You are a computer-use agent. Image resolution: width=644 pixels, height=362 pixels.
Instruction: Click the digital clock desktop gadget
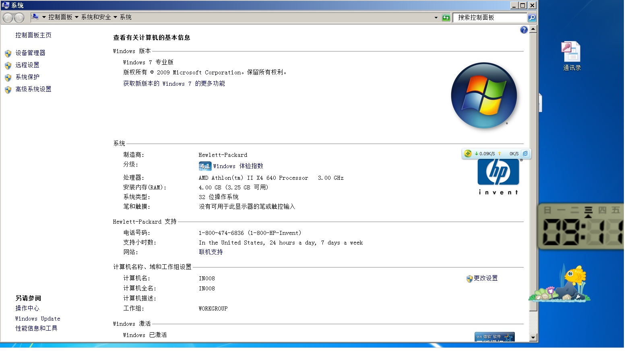581,226
